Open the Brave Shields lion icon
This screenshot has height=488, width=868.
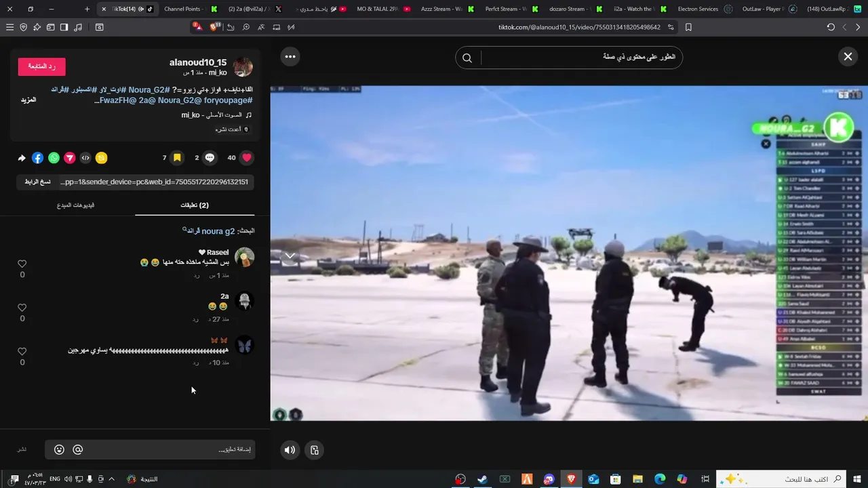[x=215, y=26]
